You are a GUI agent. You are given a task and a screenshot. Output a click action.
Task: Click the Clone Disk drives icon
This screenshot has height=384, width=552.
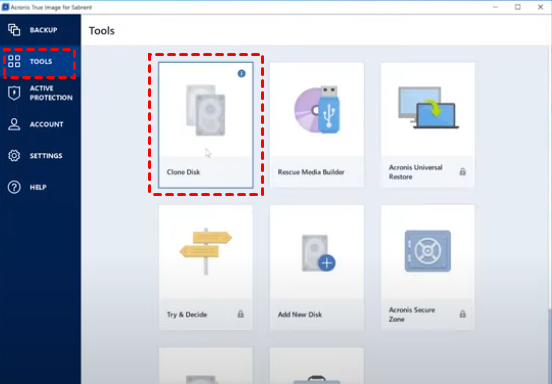point(206,110)
